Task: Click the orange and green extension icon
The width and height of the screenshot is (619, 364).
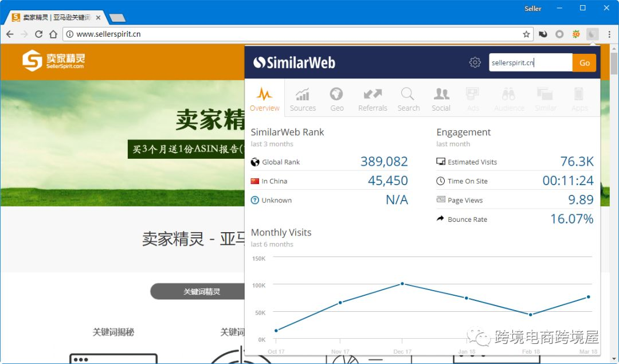Action: click(576, 34)
